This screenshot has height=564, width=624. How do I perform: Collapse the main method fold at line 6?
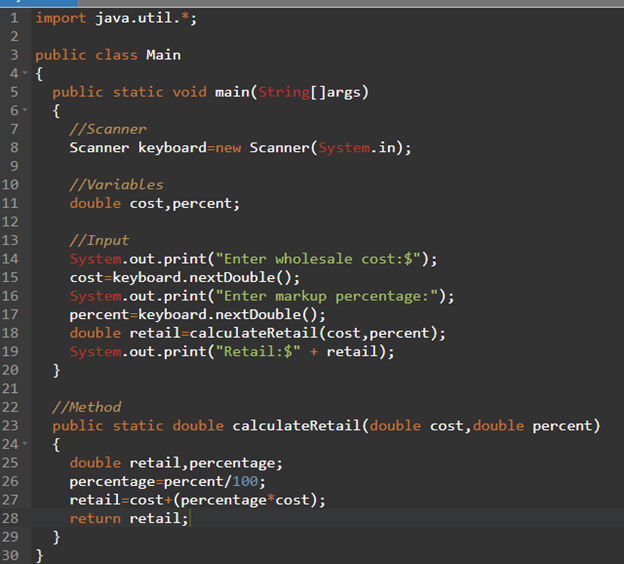(25, 109)
